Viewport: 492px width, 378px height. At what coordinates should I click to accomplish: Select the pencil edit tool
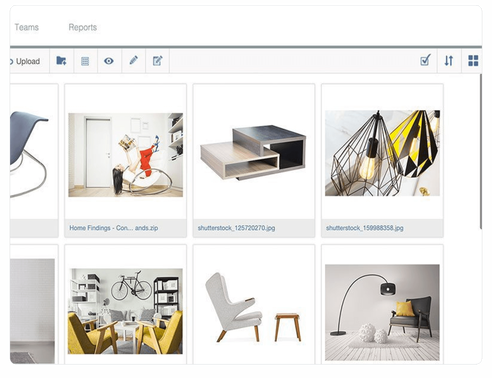pyautogui.click(x=133, y=61)
